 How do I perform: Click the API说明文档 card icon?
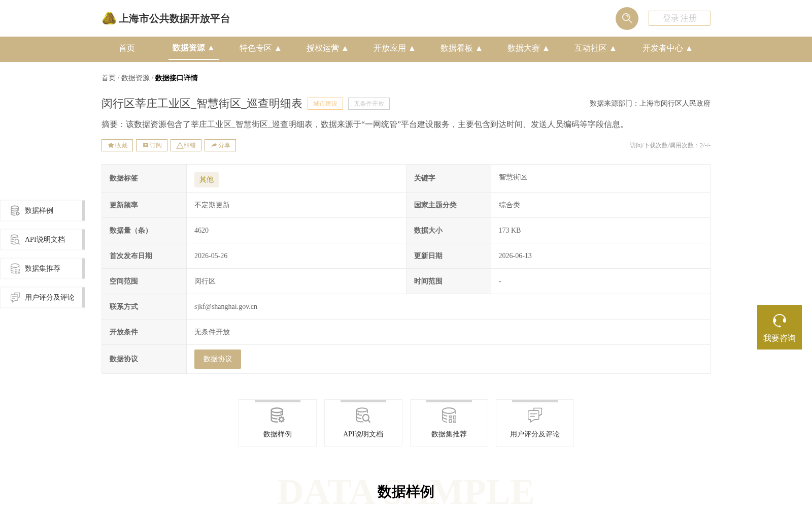pyautogui.click(x=363, y=416)
